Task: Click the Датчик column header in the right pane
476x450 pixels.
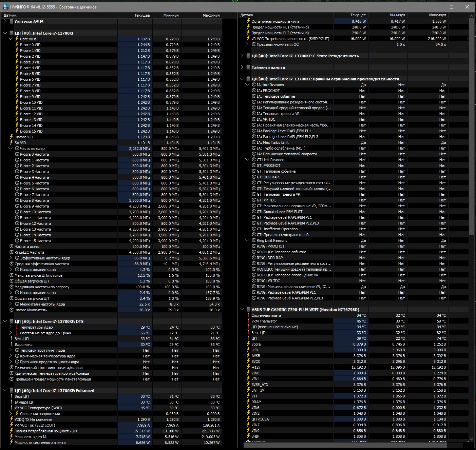Action: pyautogui.click(x=286, y=15)
